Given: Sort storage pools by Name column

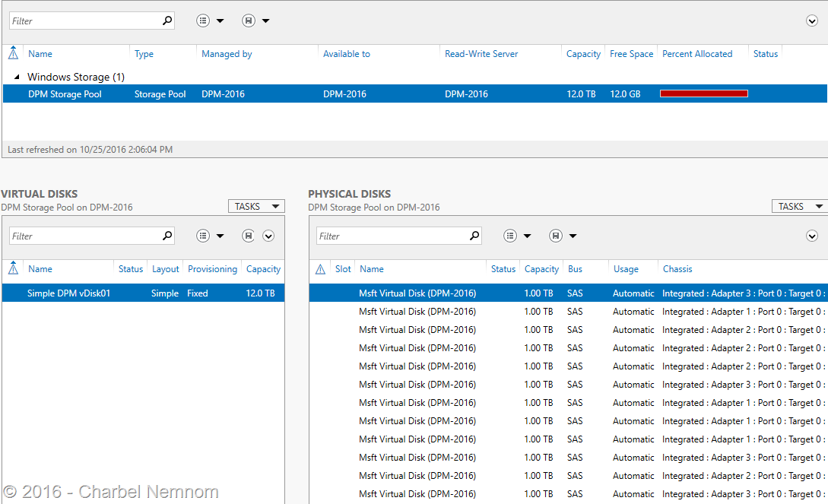Looking at the screenshot, I should click(x=40, y=54).
